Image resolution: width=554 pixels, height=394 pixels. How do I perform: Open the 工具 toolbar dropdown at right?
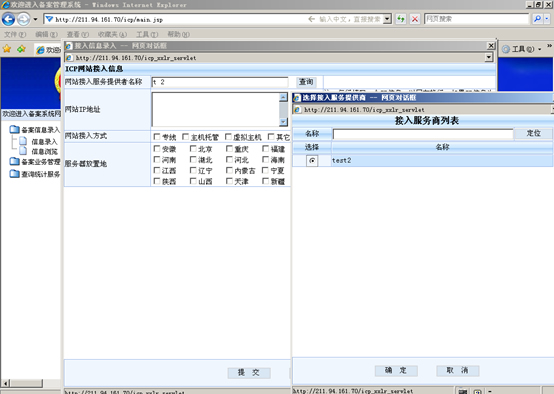521,49
